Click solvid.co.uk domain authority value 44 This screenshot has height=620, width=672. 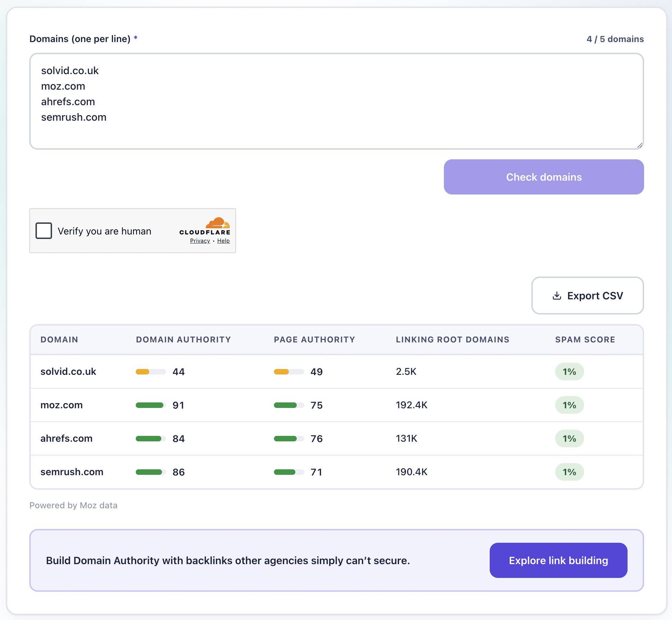pyautogui.click(x=179, y=372)
